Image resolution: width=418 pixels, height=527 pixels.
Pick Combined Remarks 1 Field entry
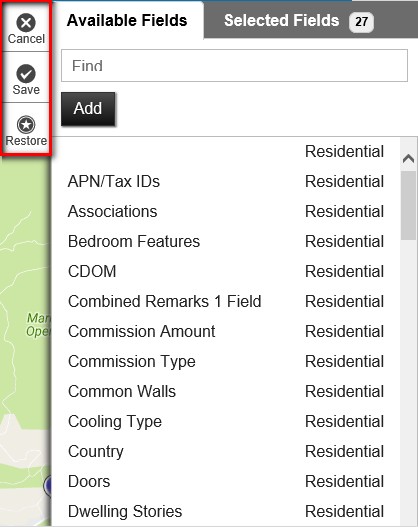225,301
